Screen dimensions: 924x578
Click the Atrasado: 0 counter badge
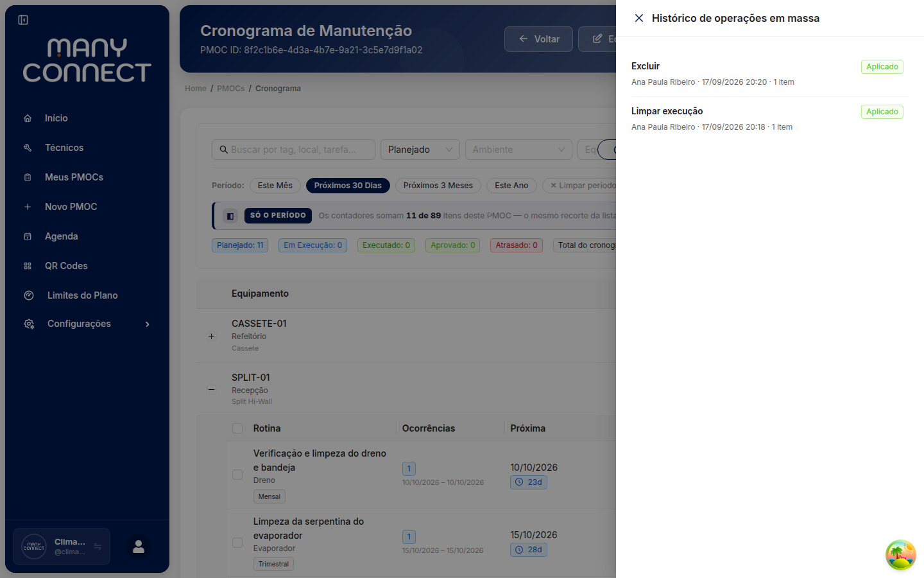point(517,245)
